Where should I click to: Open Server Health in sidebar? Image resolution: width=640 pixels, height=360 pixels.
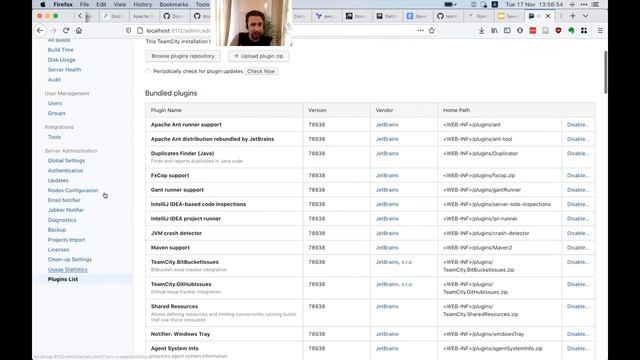tap(64, 70)
